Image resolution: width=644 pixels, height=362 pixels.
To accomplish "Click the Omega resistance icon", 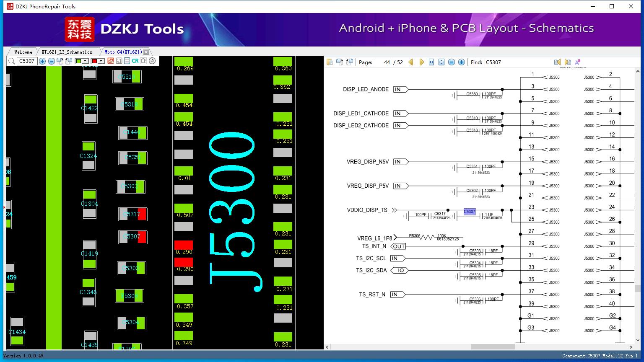I will [143, 61].
